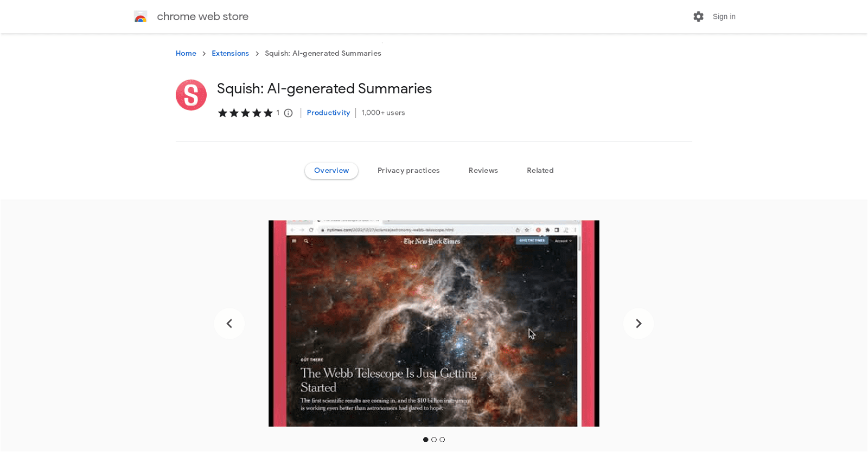Go to Home breadcrumb link

coord(186,53)
